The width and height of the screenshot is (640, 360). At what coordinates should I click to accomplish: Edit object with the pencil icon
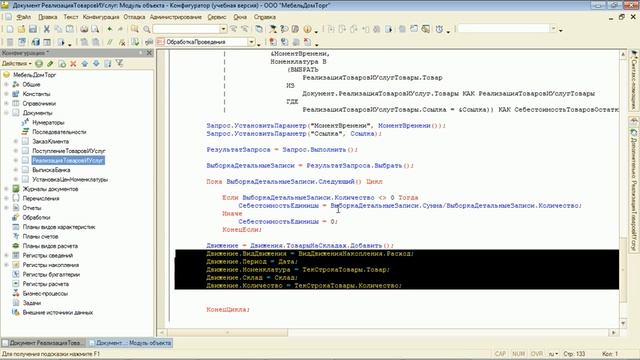[50, 63]
